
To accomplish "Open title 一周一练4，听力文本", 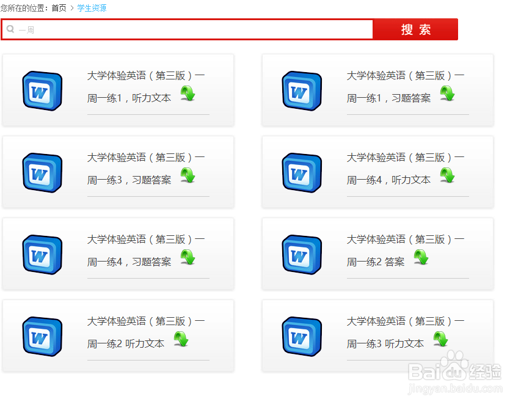I will 406,169.
